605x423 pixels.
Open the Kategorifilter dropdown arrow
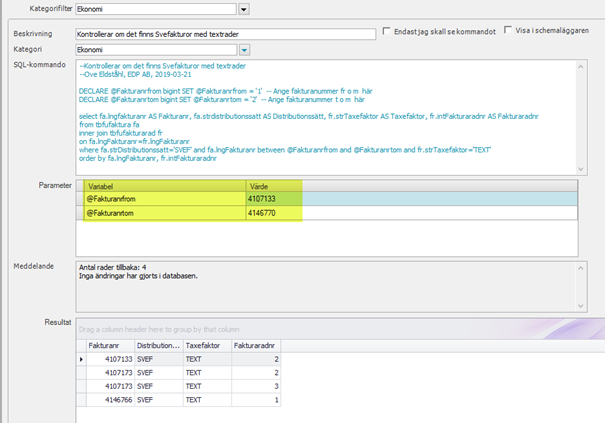(x=244, y=10)
